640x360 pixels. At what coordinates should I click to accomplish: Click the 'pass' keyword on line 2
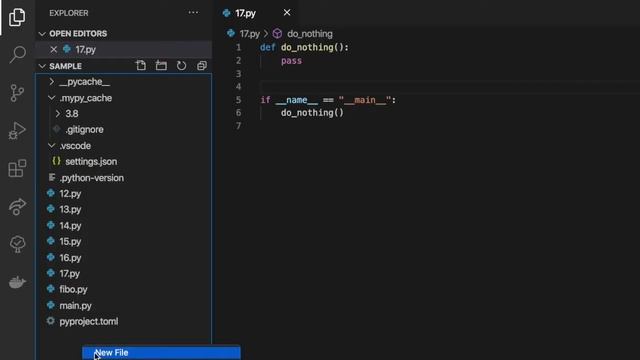pyautogui.click(x=291, y=61)
